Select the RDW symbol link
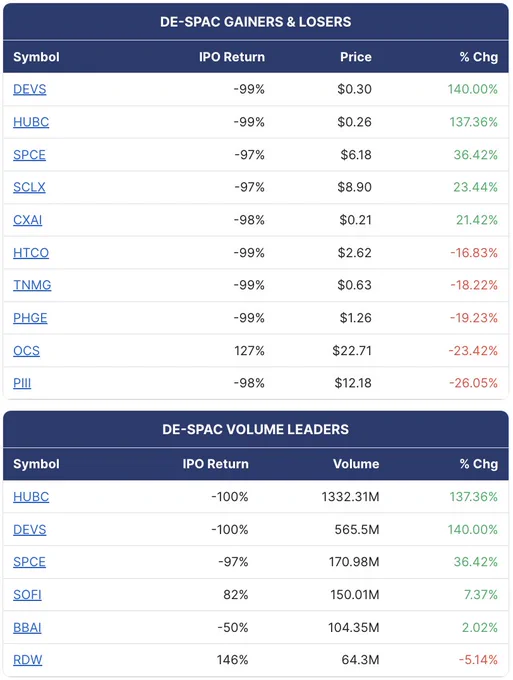 pyautogui.click(x=27, y=660)
